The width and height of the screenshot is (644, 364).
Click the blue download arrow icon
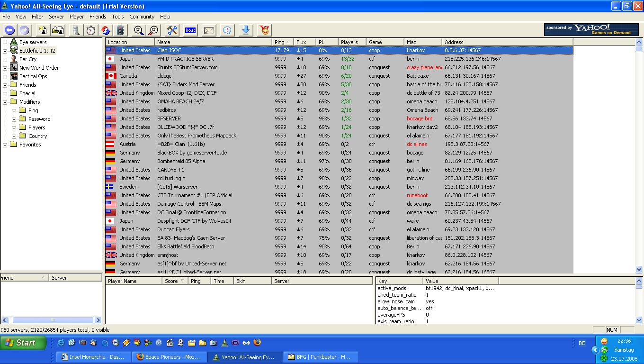pyautogui.click(x=245, y=30)
